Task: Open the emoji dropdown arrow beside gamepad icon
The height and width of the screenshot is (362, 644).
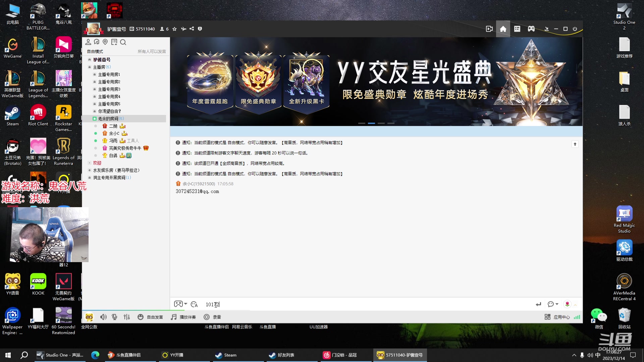Action: (186, 304)
